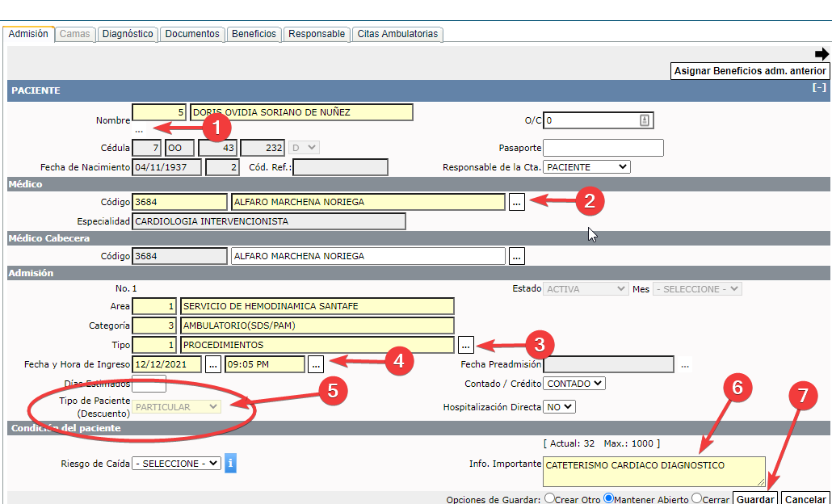The height and width of the screenshot is (504, 832).
Task: Open patient lookup ellipsis under Nombre
Action: 139,129
